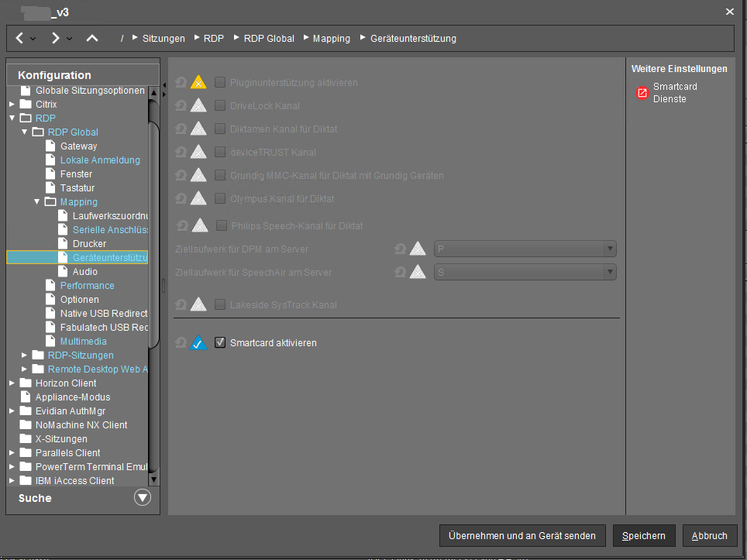The image size is (747, 560).
Task: Open the round Suche expand button
Action: tap(143, 498)
